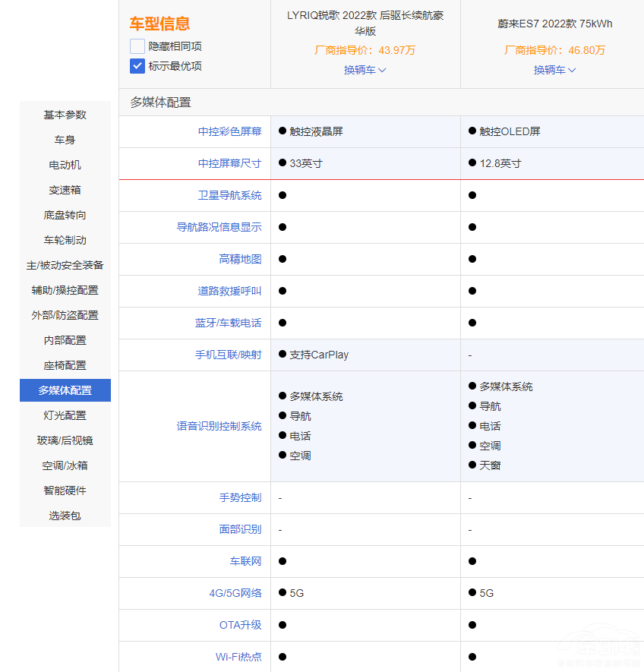
Task: Click the LYRIQ锐歌 2022款 model title
Action: tap(365, 23)
